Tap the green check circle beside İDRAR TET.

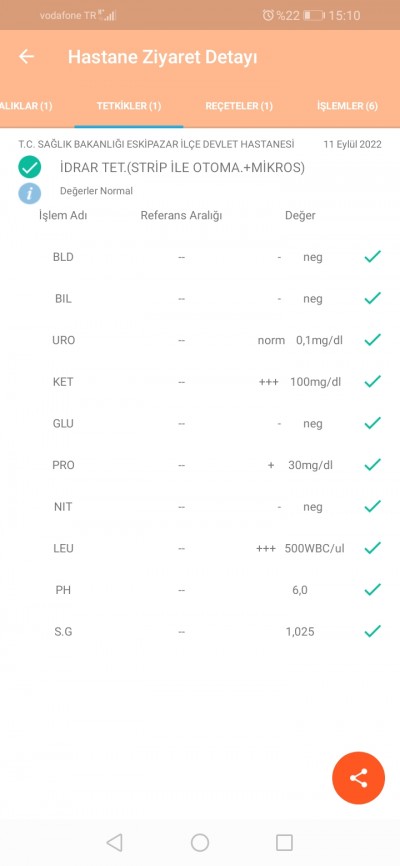29,167
